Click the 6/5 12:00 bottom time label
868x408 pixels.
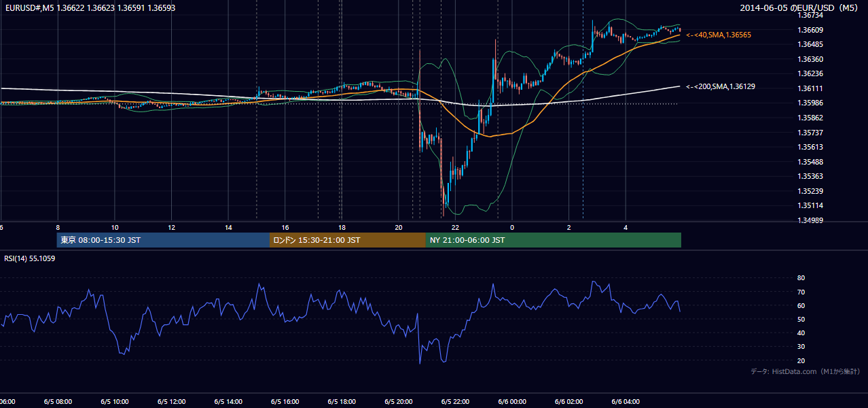pos(171,401)
